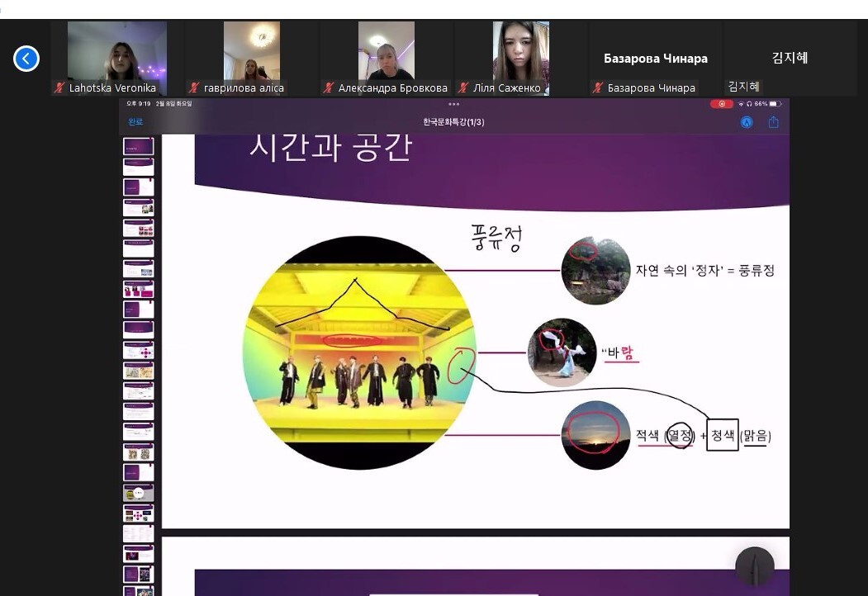The image size is (868, 596).
Task: Select Ліля Саженко's video tile
Action: (x=520, y=58)
